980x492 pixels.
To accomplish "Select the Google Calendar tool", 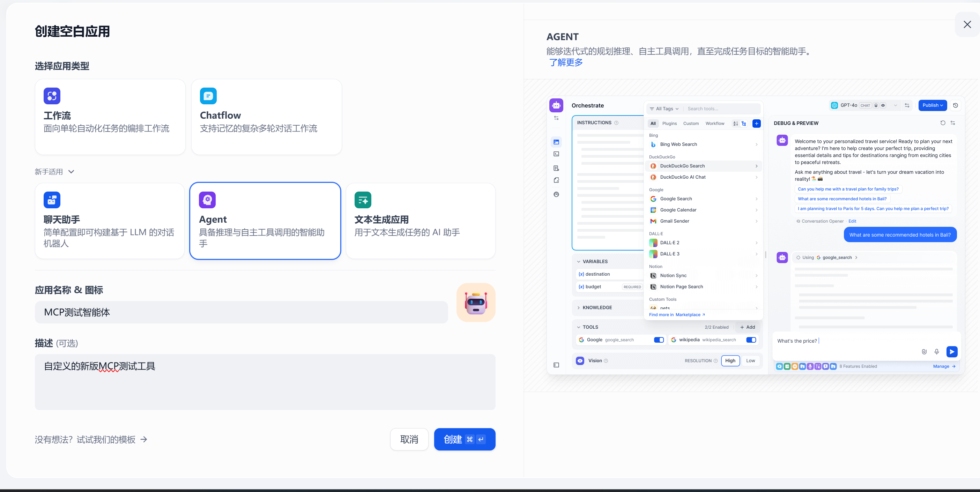I will pos(704,210).
